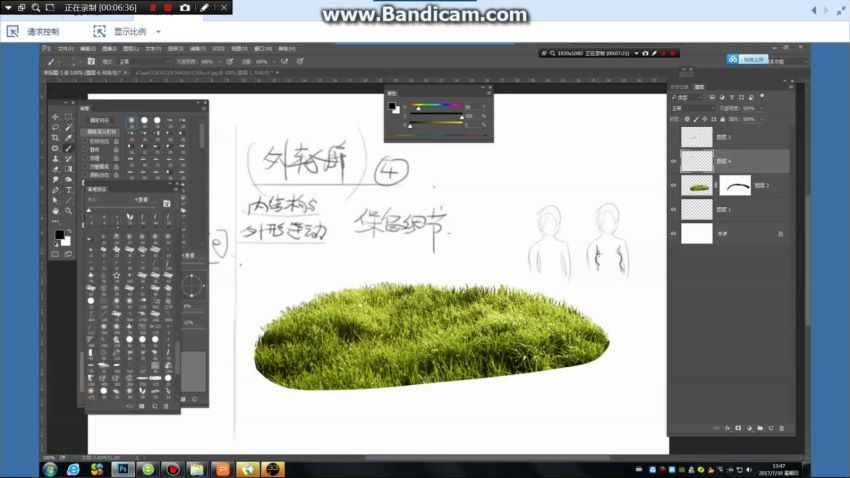Select the Brush tool in toolbox
Screen dimensions: 850x478
tap(68, 148)
